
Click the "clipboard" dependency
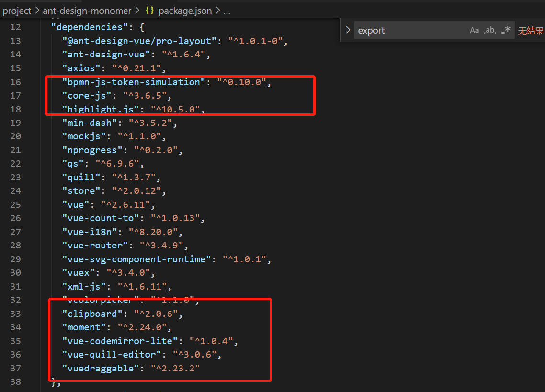click(92, 314)
